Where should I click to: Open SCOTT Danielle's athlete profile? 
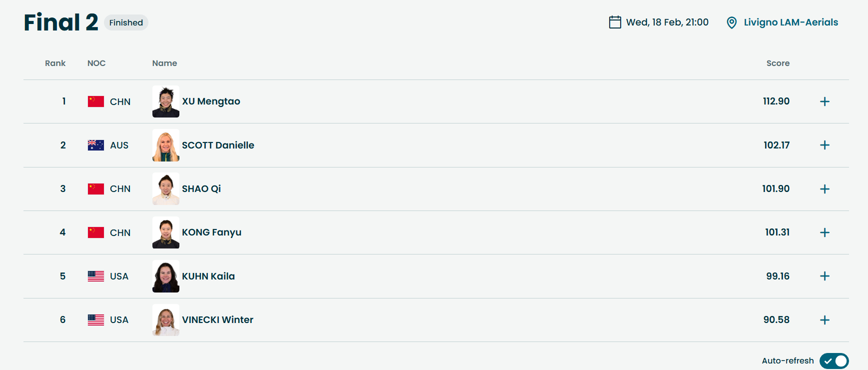[218, 145]
